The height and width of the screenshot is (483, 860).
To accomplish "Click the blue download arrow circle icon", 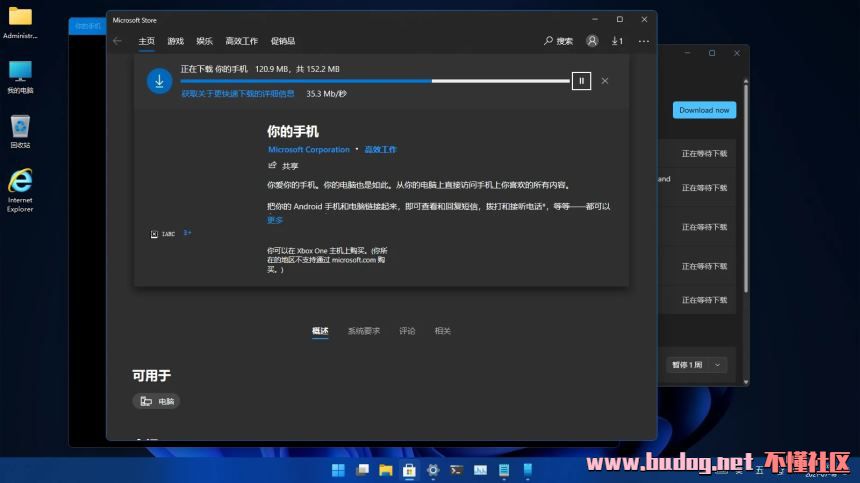I will (160, 81).
